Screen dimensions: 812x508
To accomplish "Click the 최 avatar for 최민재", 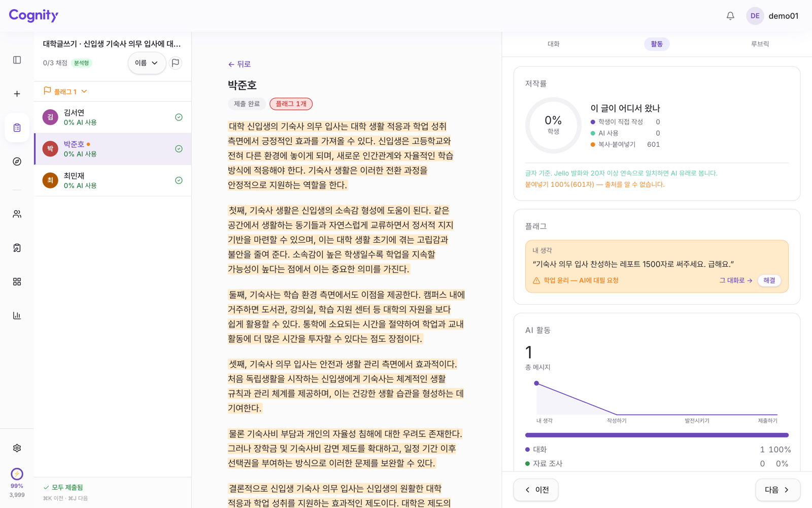I will coord(50,180).
